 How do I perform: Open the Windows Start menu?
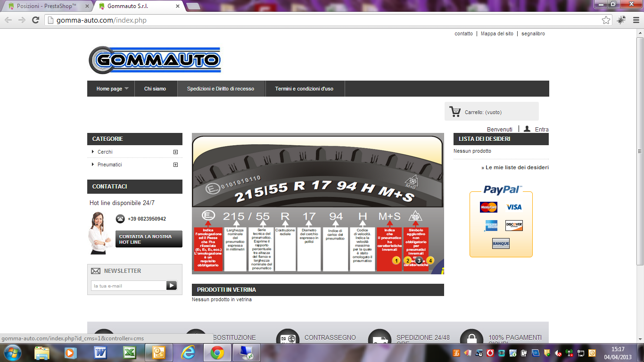point(12,353)
